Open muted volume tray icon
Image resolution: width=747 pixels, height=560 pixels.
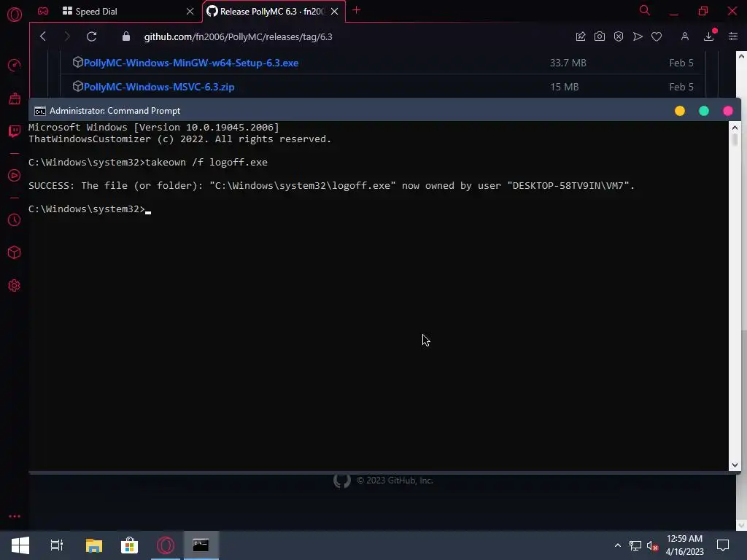pyautogui.click(x=653, y=545)
